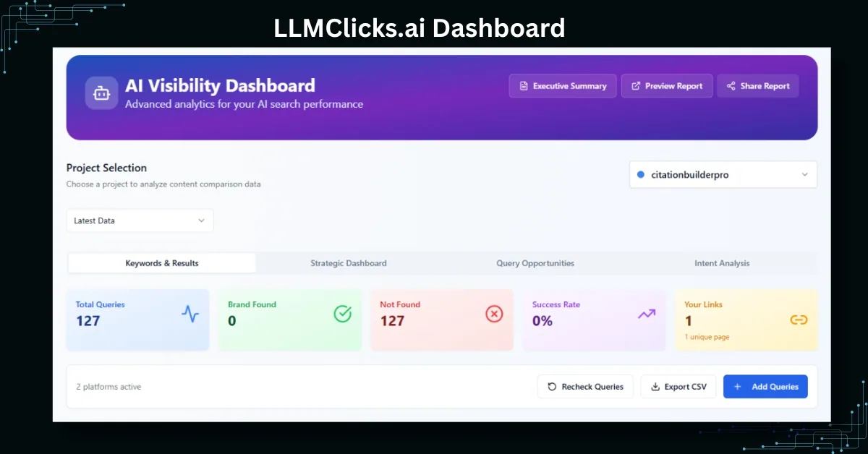Image resolution: width=868 pixels, height=454 pixels.
Task: Click the plus icon on Add Queries button
Action: [x=737, y=386]
